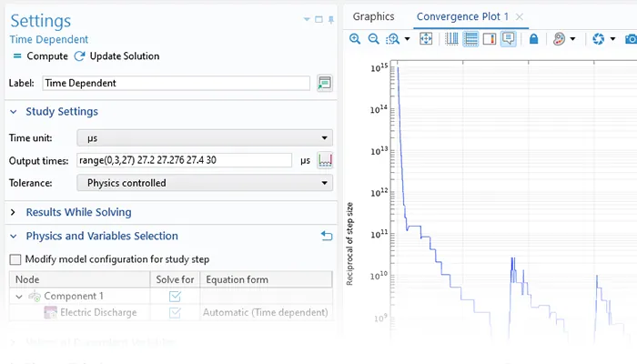The width and height of the screenshot is (637, 364).
Task: Click the Compute button
Action: coord(40,56)
